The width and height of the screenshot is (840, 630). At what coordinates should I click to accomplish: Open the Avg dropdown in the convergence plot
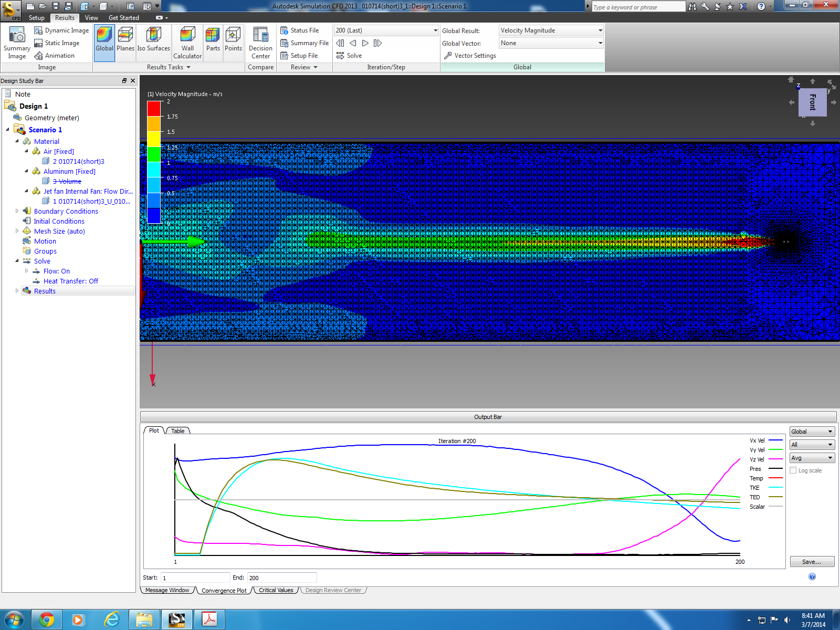812,458
